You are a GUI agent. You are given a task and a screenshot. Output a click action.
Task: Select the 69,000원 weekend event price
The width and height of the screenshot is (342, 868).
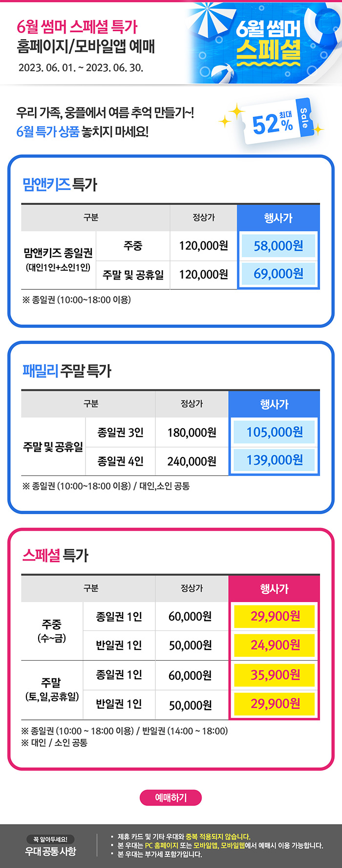pos(278,274)
